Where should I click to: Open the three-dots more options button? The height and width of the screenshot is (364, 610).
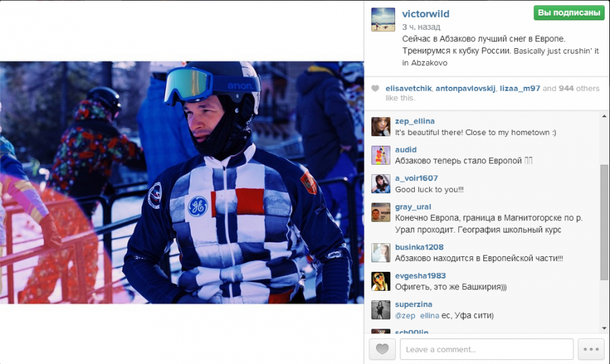pyautogui.click(x=591, y=349)
